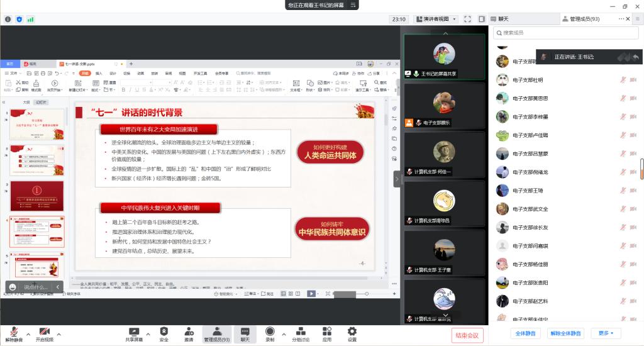Show meeting info via the info icon
Screen dimensions: 644x346
click(8, 20)
